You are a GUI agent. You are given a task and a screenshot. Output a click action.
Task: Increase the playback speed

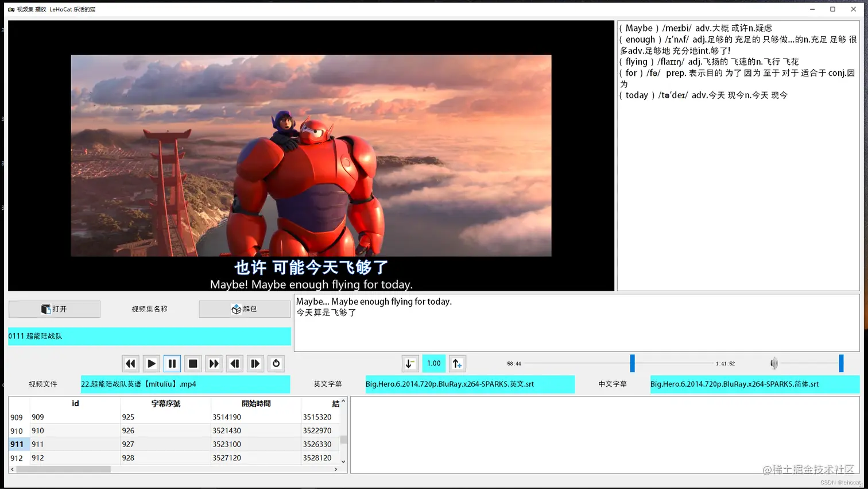pyautogui.click(x=457, y=364)
